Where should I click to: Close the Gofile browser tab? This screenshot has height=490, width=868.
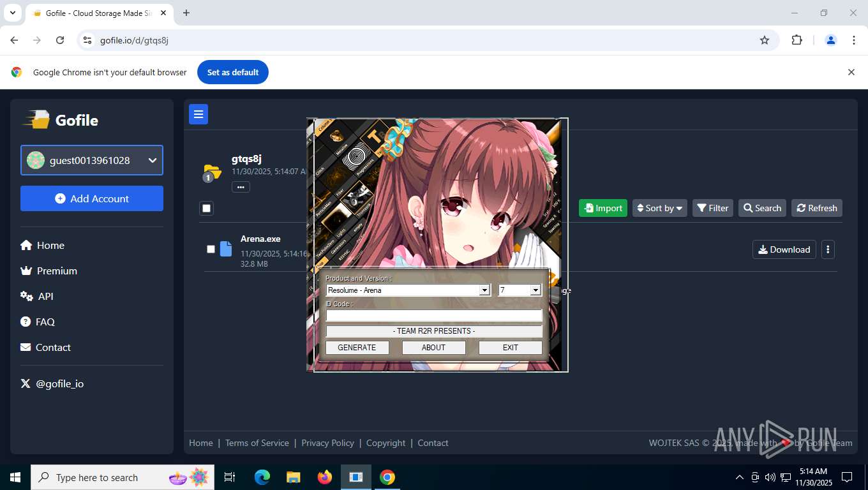tap(163, 13)
